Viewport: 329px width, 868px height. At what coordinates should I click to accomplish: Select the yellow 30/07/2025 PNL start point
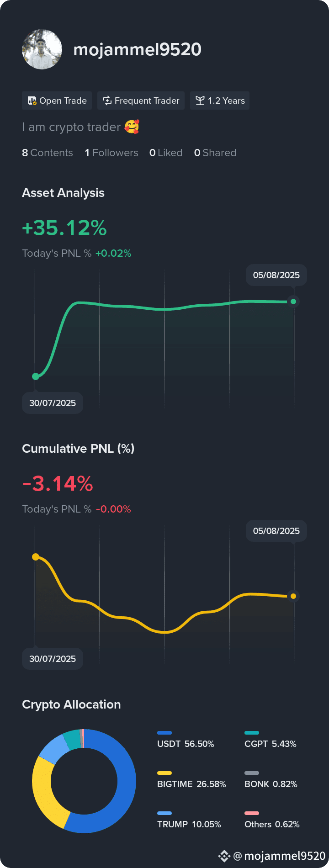[x=36, y=557]
